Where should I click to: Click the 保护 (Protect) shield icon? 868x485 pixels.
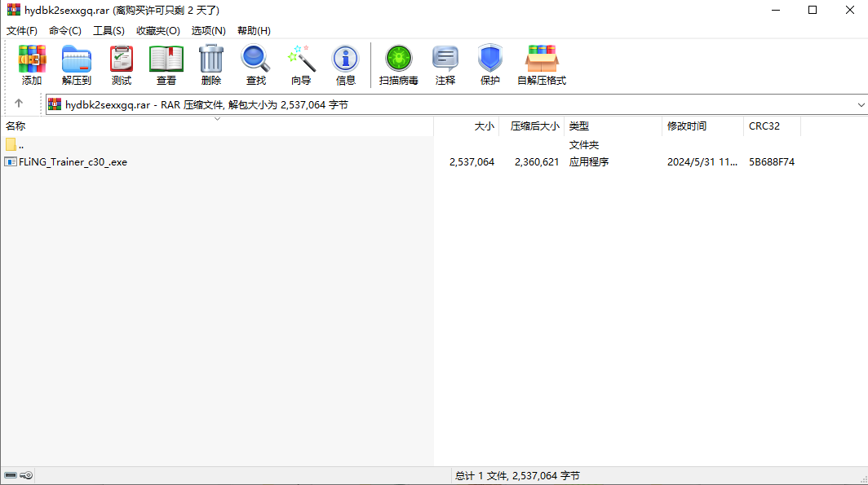pyautogui.click(x=490, y=64)
